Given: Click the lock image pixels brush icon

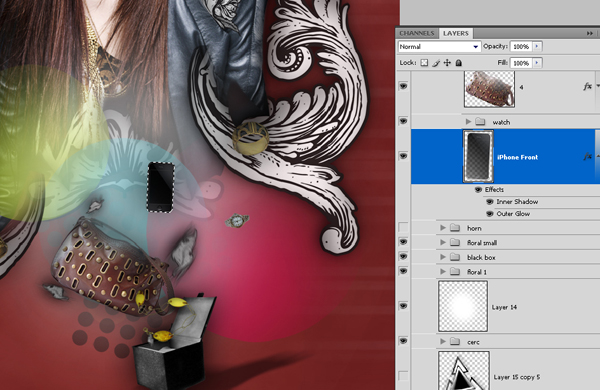Looking at the screenshot, I should [x=436, y=63].
